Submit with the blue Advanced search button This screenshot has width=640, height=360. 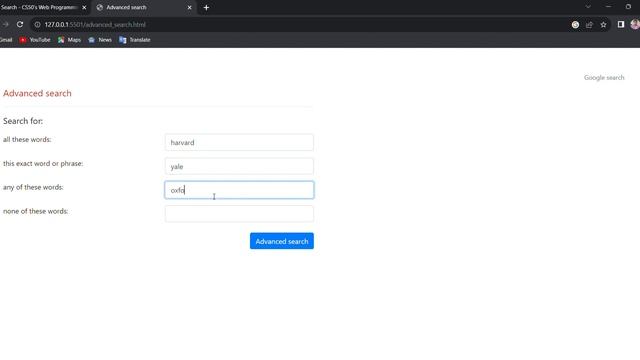coord(282,241)
